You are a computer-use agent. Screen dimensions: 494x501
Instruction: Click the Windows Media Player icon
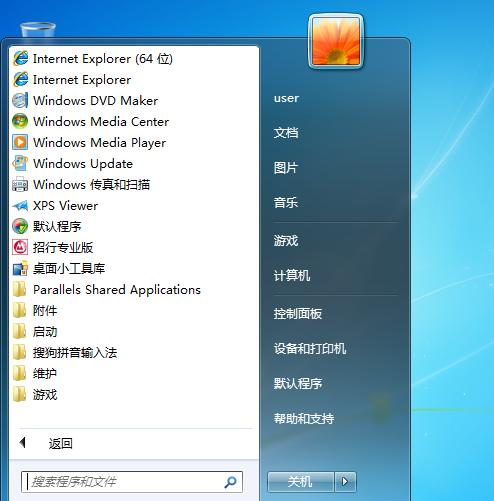pos(20,143)
